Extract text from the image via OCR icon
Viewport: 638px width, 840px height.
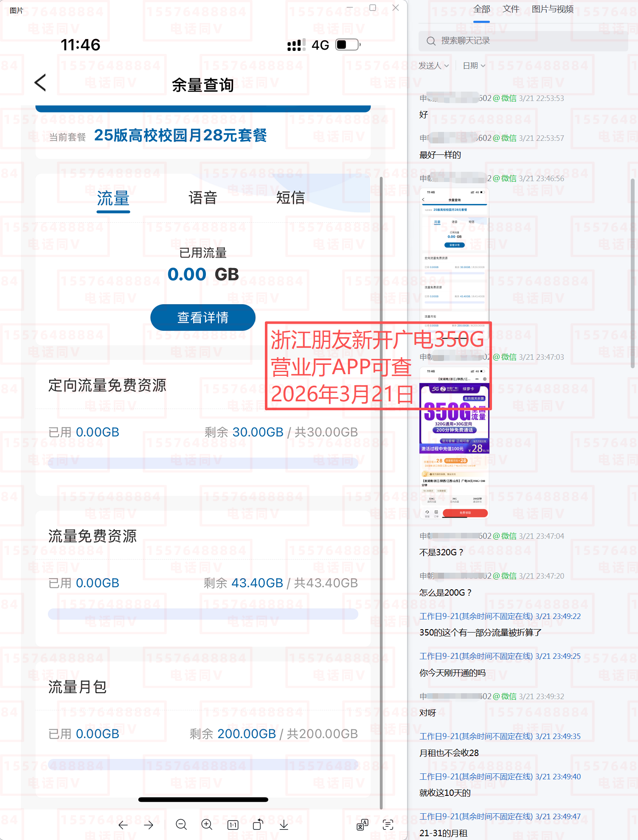(388, 825)
